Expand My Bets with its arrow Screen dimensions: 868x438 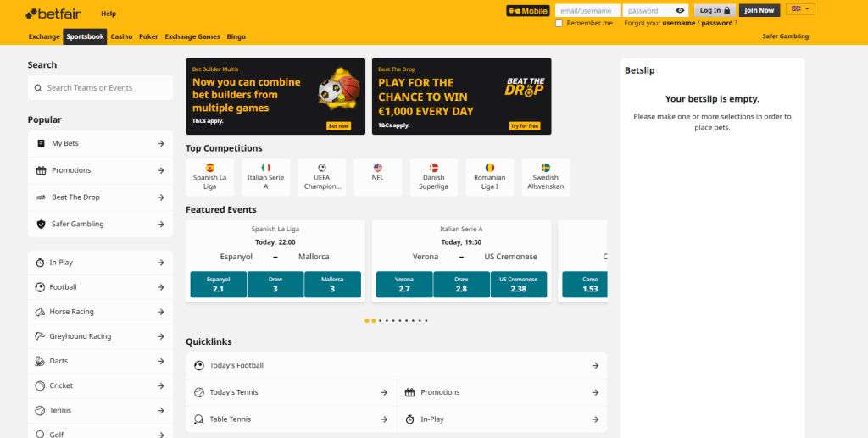[x=160, y=143]
